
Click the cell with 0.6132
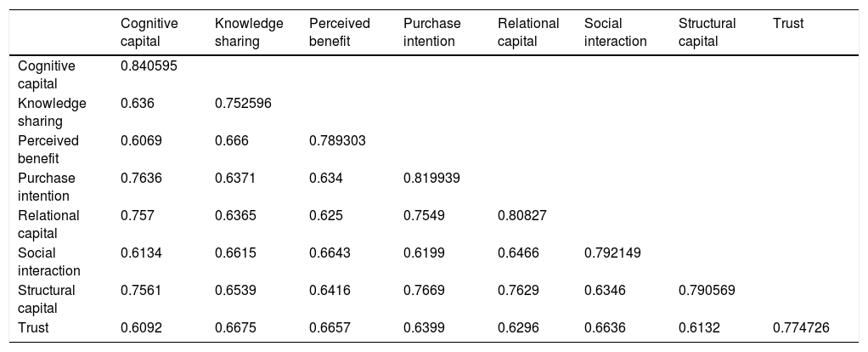tap(697, 327)
